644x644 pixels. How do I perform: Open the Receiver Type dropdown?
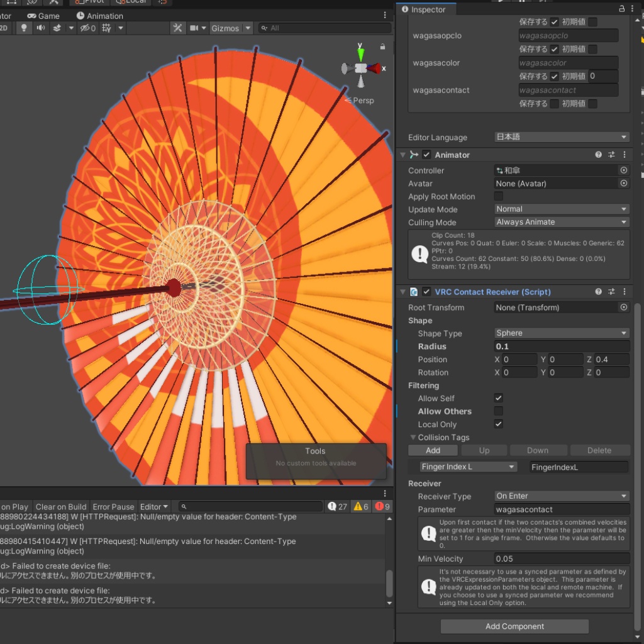pos(562,496)
